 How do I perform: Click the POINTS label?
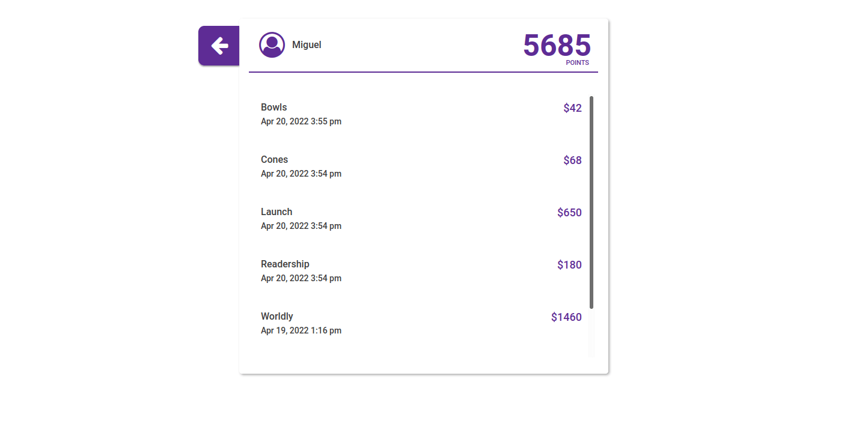click(578, 62)
